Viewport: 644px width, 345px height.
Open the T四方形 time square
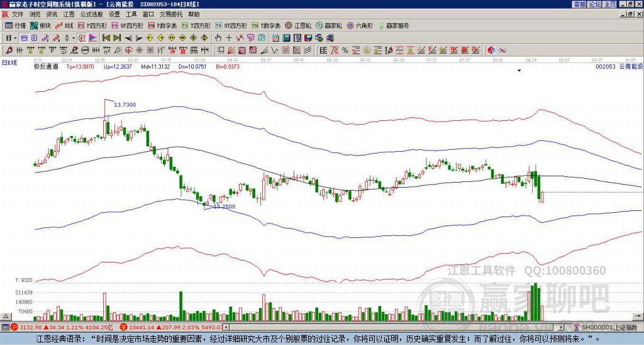click(x=196, y=25)
